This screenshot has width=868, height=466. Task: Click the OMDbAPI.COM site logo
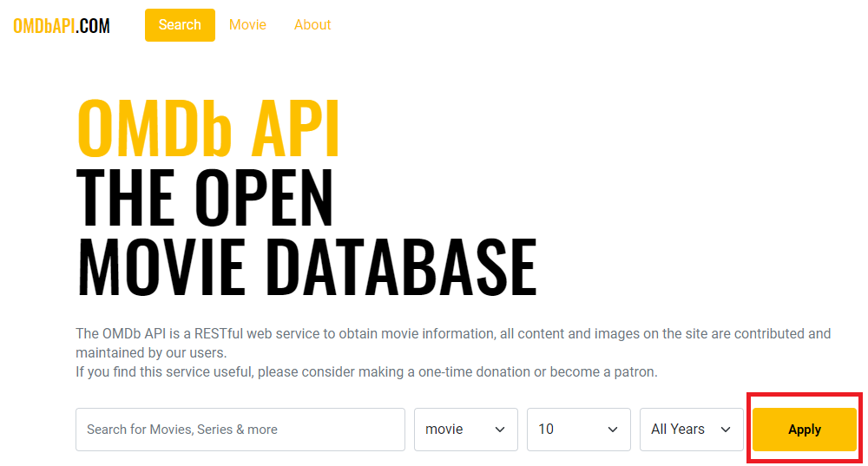[62, 25]
